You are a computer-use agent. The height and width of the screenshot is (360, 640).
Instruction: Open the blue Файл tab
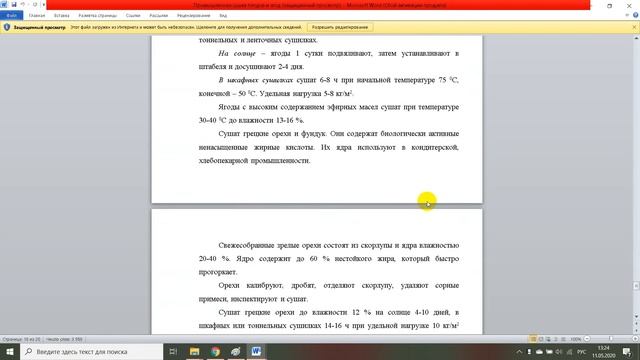coord(11,16)
